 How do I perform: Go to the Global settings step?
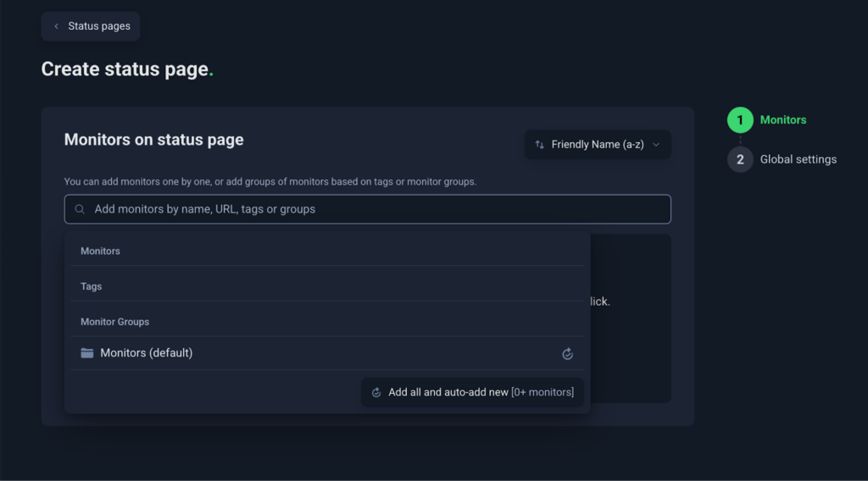pyautogui.click(x=798, y=159)
